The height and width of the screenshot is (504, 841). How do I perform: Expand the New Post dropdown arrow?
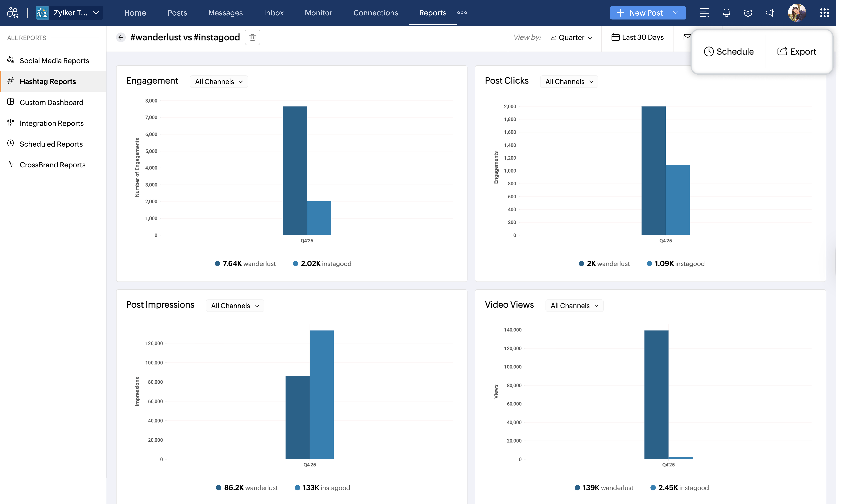pyautogui.click(x=675, y=13)
